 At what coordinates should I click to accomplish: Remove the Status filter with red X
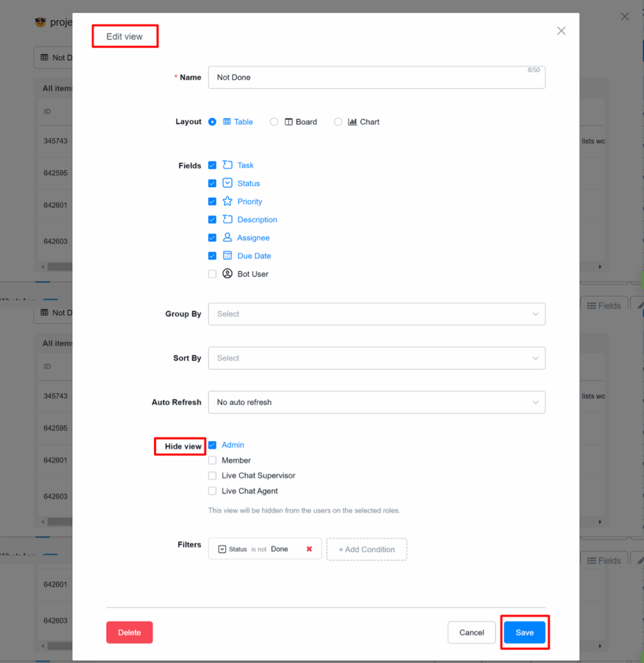[309, 549]
